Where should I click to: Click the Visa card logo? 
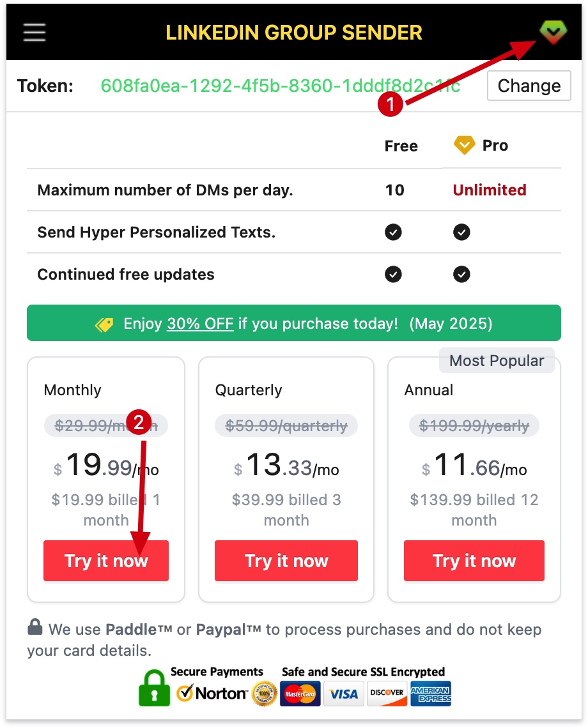pyautogui.click(x=344, y=694)
